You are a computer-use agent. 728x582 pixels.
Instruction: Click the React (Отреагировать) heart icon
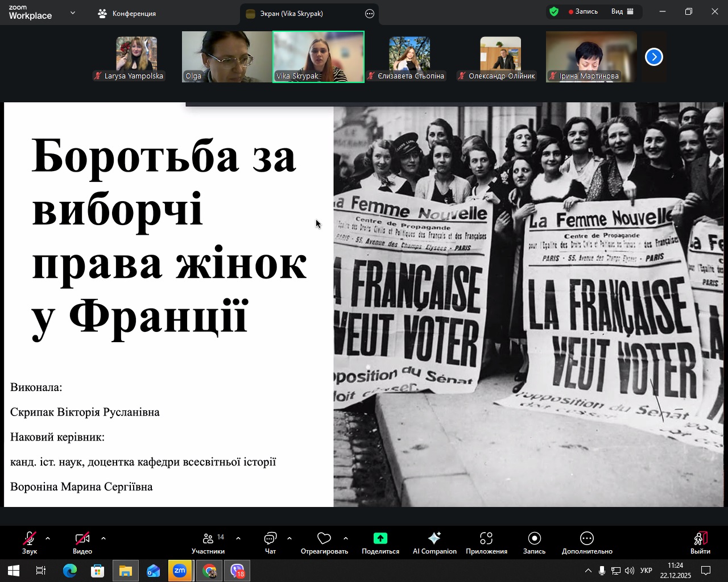click(324, 539)
